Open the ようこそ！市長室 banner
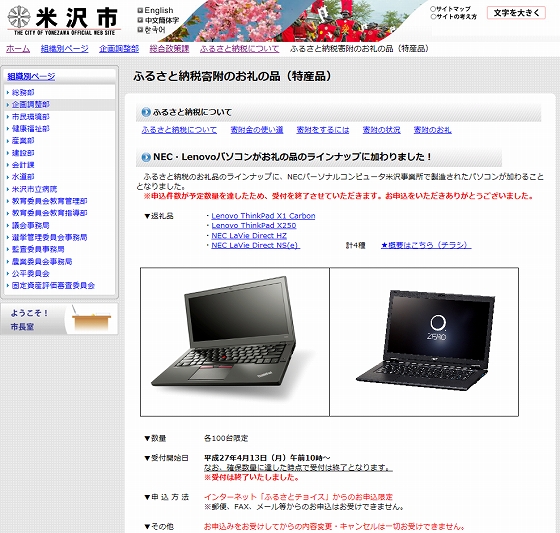 (x=59, y=319)
